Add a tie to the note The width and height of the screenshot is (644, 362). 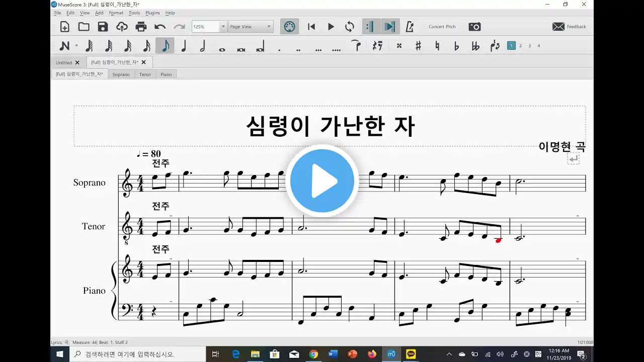coord(357,46)
